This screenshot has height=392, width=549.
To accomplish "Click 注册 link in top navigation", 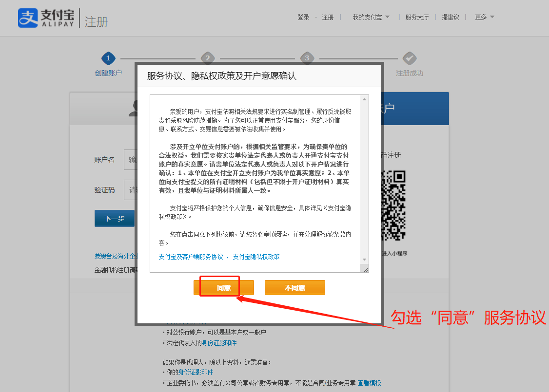I will click(328, 17).
